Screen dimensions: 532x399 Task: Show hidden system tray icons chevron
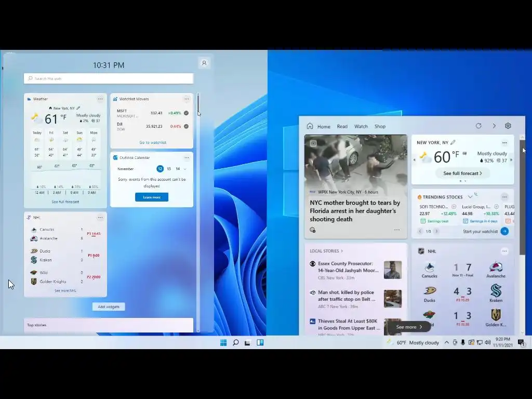(446, 343)
